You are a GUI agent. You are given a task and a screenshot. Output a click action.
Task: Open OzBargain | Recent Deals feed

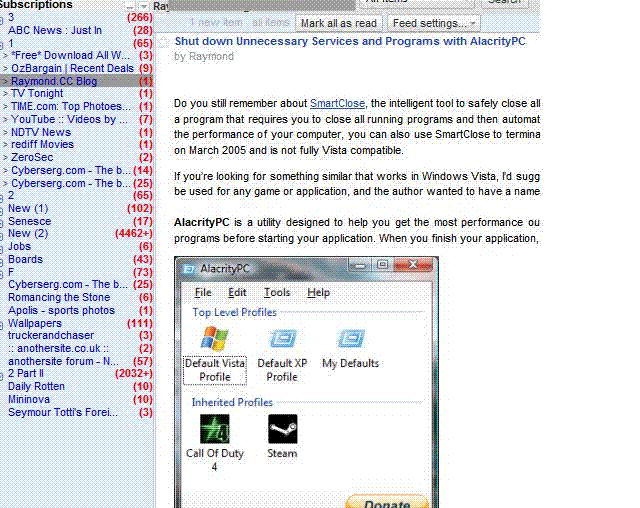click(72, 68)
